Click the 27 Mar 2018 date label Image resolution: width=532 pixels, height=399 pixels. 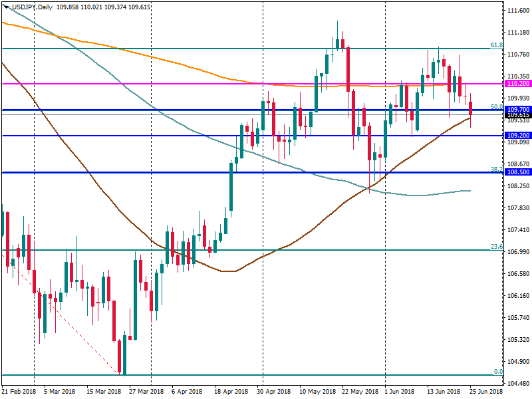click(146, 392)
